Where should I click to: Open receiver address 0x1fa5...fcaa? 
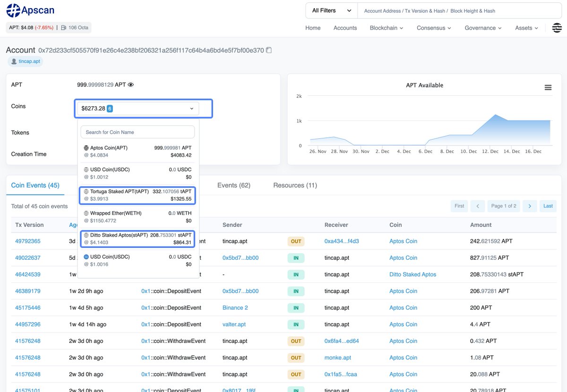point(341,374)
